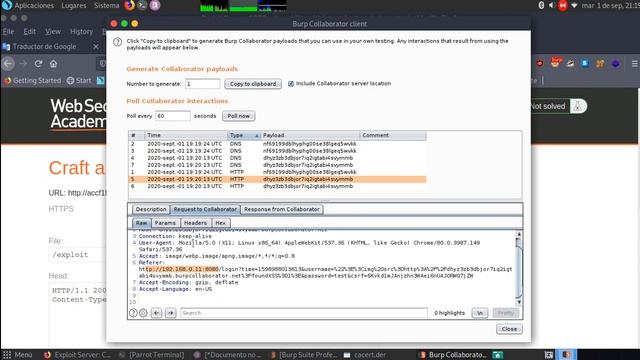Click the help question mark icon in Collaborator client
The height and width of the screenshot is (360, 640).
click(118, 42)
